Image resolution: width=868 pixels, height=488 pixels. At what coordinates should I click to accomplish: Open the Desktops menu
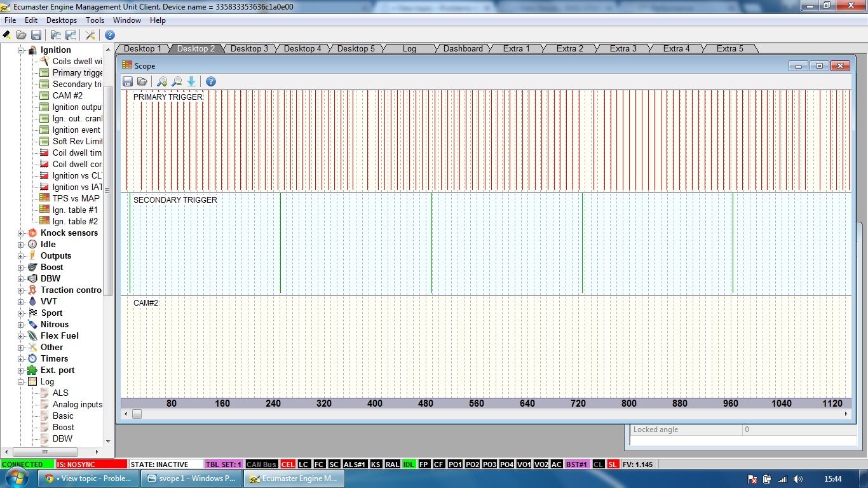[x=62, y=20]
